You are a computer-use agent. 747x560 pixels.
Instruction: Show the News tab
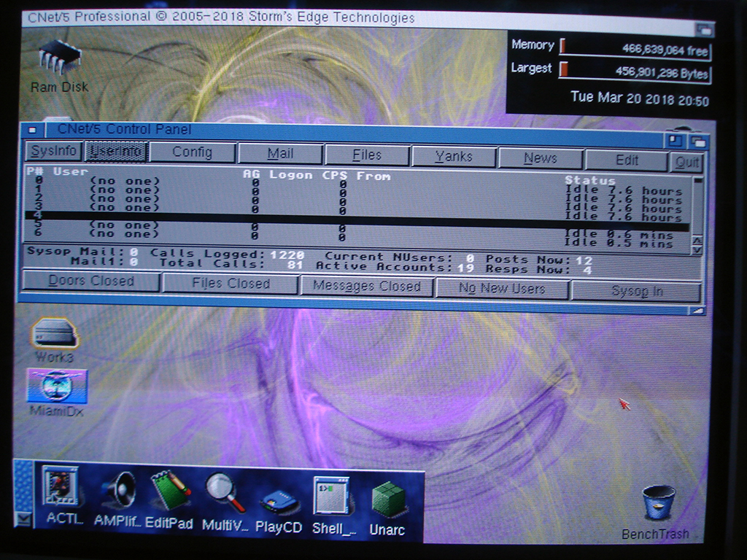[x=541, y=158]
